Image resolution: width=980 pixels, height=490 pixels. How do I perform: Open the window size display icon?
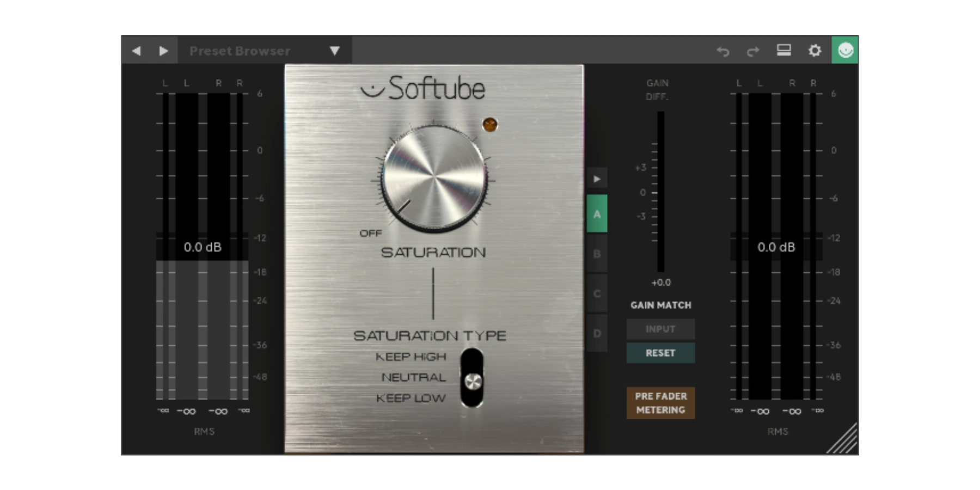pyautogui.click(x=784, y=51)
